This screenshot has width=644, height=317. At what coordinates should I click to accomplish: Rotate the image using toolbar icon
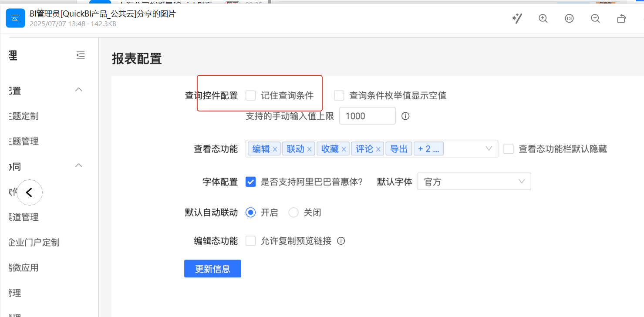(x=621, y=18)
